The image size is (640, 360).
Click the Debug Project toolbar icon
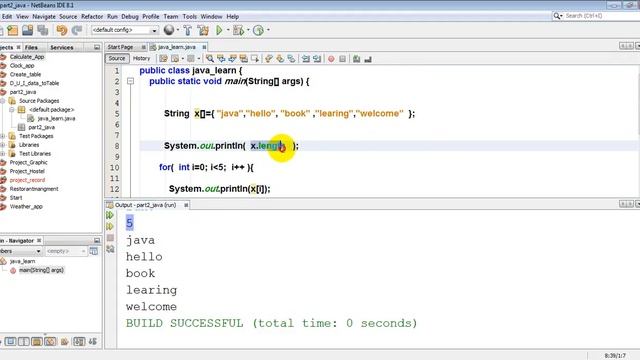tap(238, 30)
